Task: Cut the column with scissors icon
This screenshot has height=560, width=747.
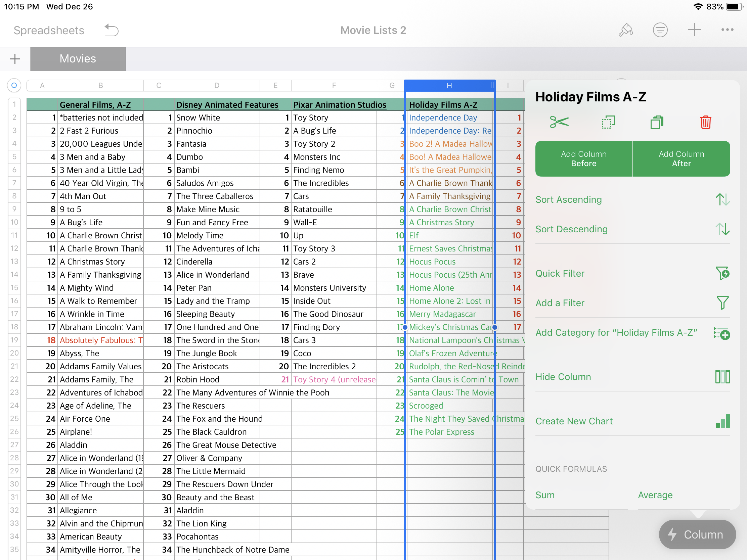Action: tap(559, 122)
